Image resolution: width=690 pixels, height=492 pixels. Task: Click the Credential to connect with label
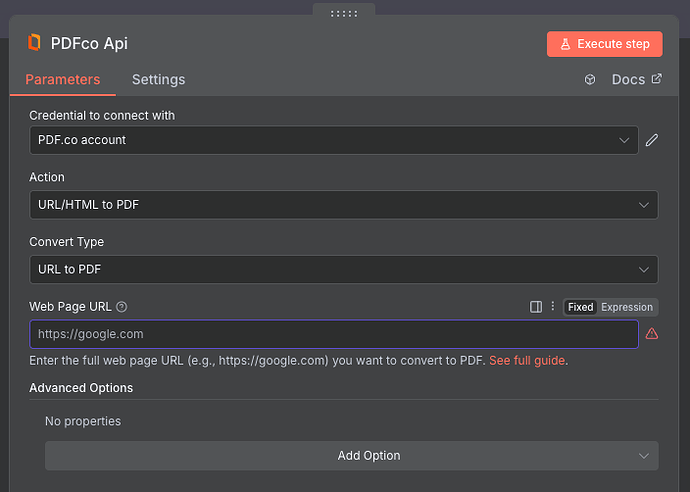pos(102,116)
